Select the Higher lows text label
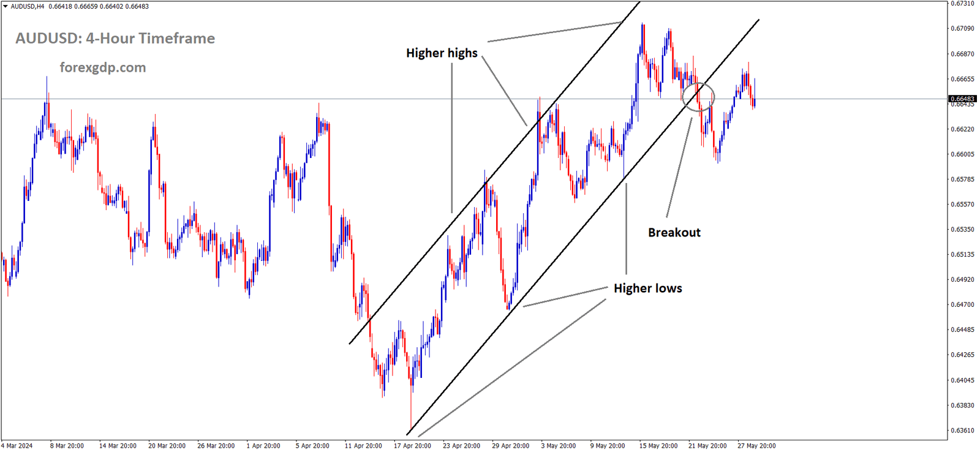 pyautogui.click(x=648, y=288)
